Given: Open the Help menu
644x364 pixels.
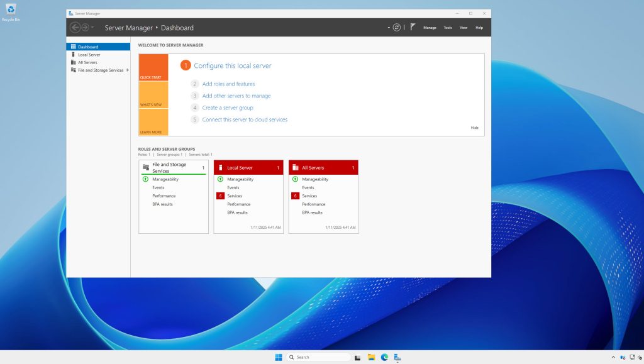Looking at the screenshot, I should 479,28.
